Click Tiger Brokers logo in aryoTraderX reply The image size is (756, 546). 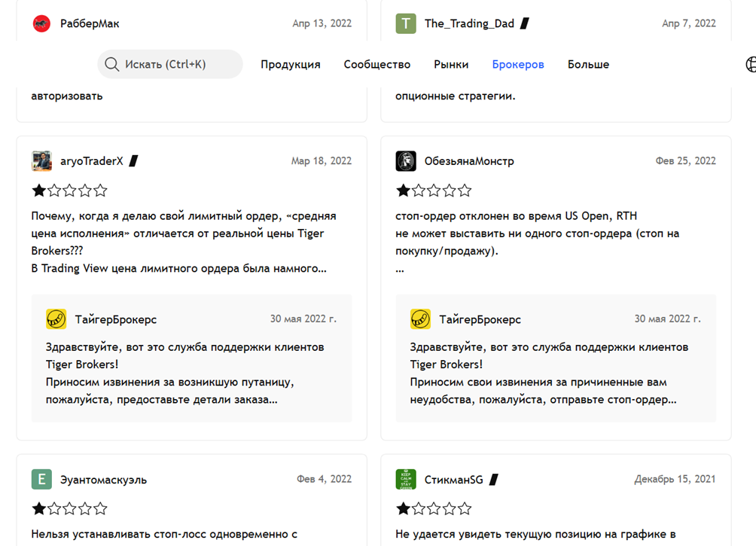click(x=56, y=319)
